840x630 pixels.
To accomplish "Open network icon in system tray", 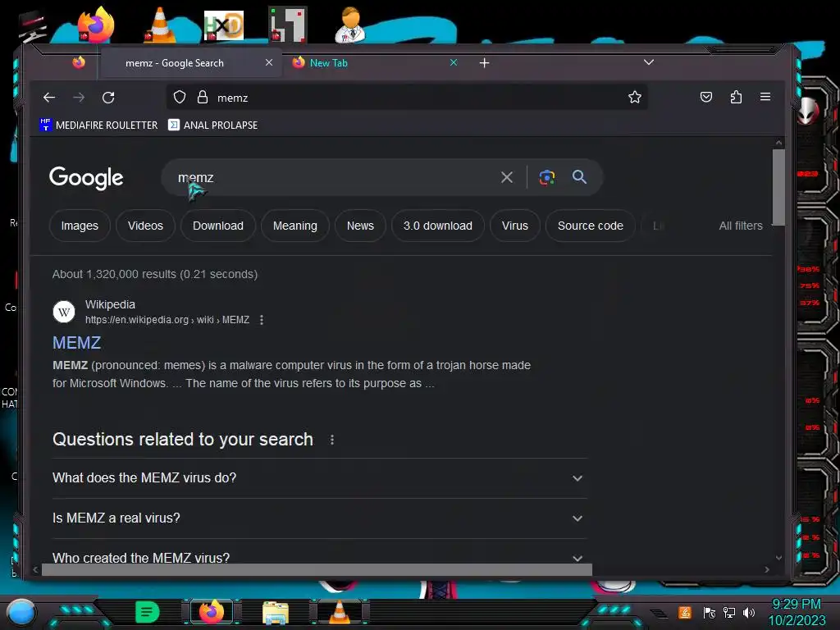I will pos(729,612).
